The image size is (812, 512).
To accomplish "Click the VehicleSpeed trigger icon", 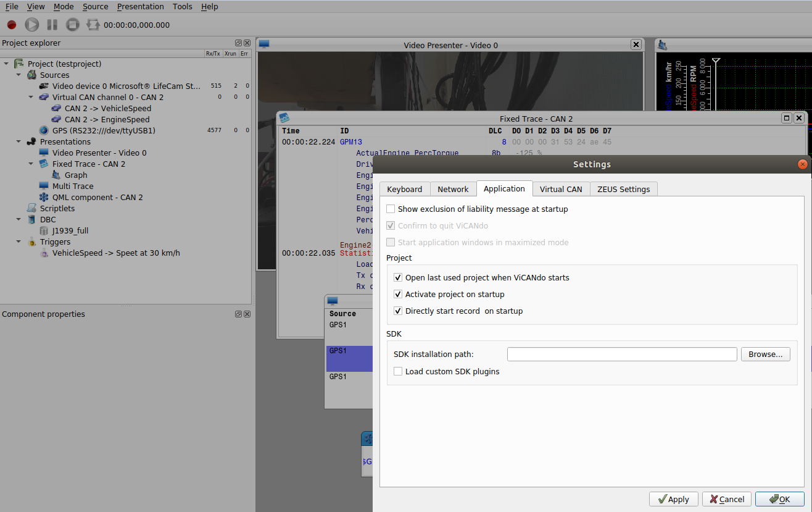I will (x=44, y=253).
